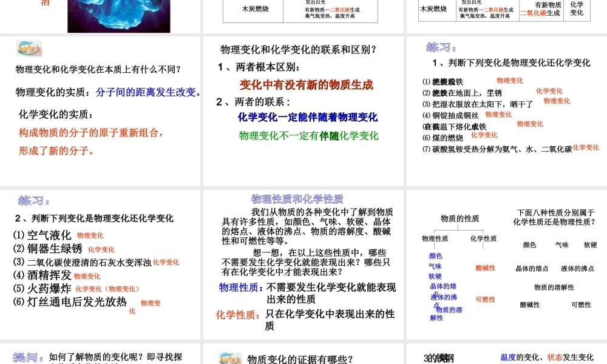Click the red 可燃性 under the 化学性质 node
The image size is (607, 364).
pos(486,300)
